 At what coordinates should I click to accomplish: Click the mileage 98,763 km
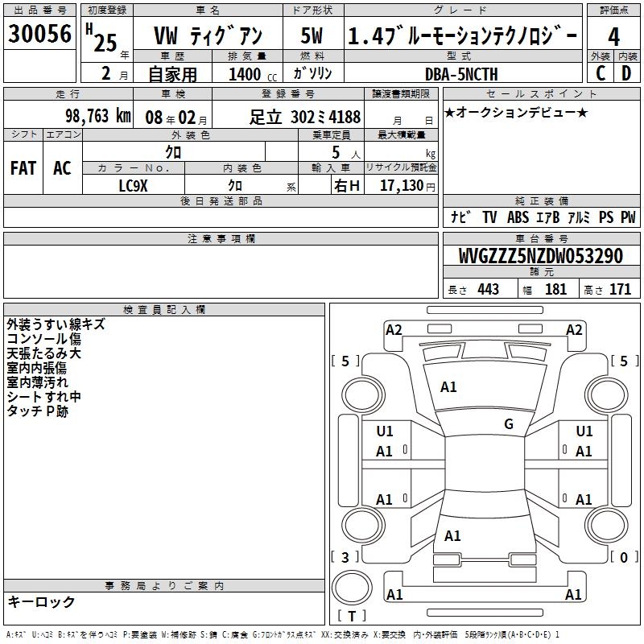[x=98, y=116]
